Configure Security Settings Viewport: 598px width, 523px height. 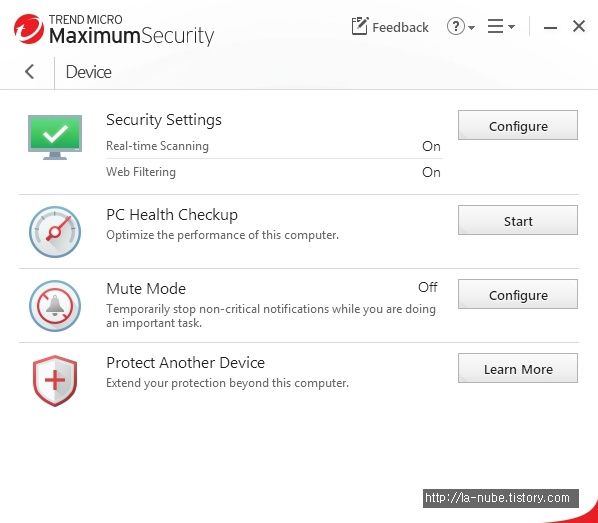pyautogui.click(x=518, y=125)
